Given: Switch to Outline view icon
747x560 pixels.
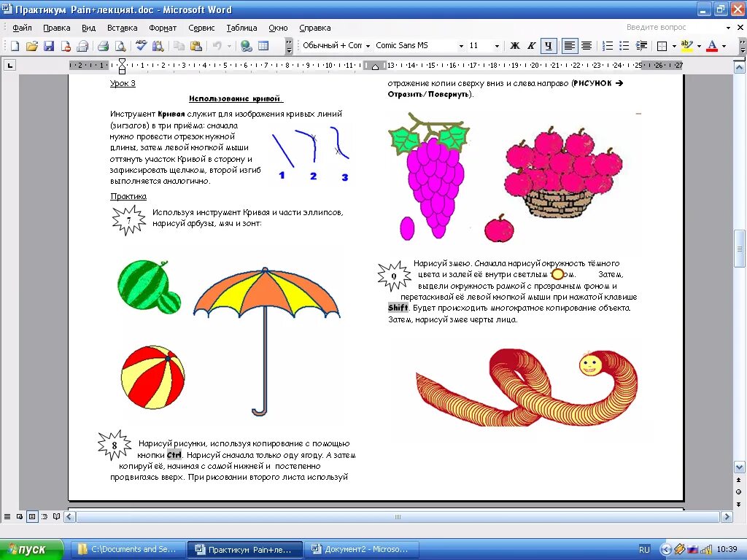Looking at the screenshot, I should pos(44,517).
